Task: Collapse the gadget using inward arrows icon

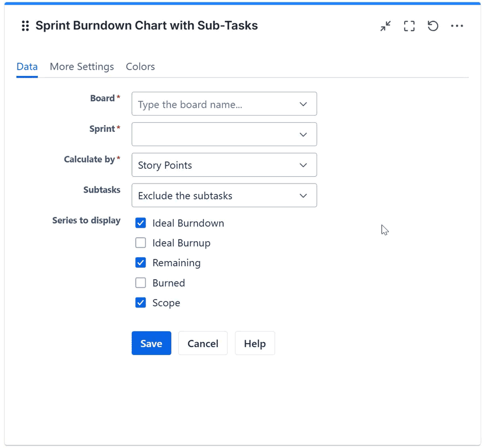Action: tap(385, 26)
